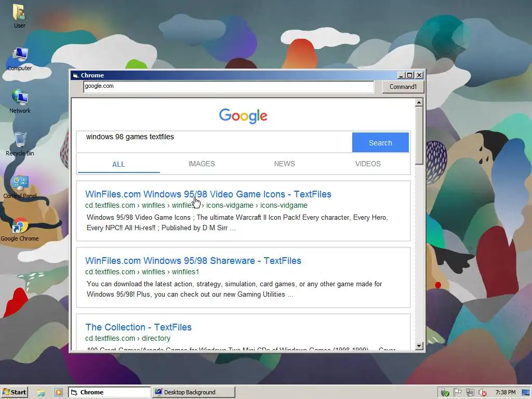Click the security shield tray icon
The height and width of the screenshot is (399, 532).
445,393
